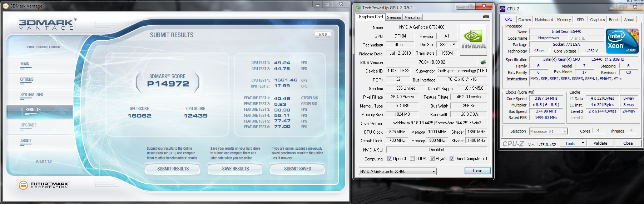Click the CPU-Z Name field Intel Xeon E5440

tap(566, 31)
